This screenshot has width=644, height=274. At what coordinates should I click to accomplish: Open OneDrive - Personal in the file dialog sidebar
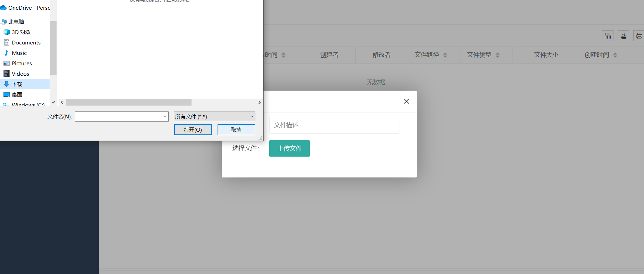point(25,8)
